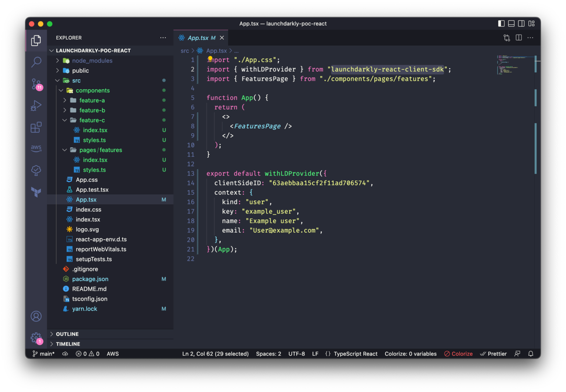Toggle the secondary side bar visibility
This screenshot has width=566, height=392.
521,24
